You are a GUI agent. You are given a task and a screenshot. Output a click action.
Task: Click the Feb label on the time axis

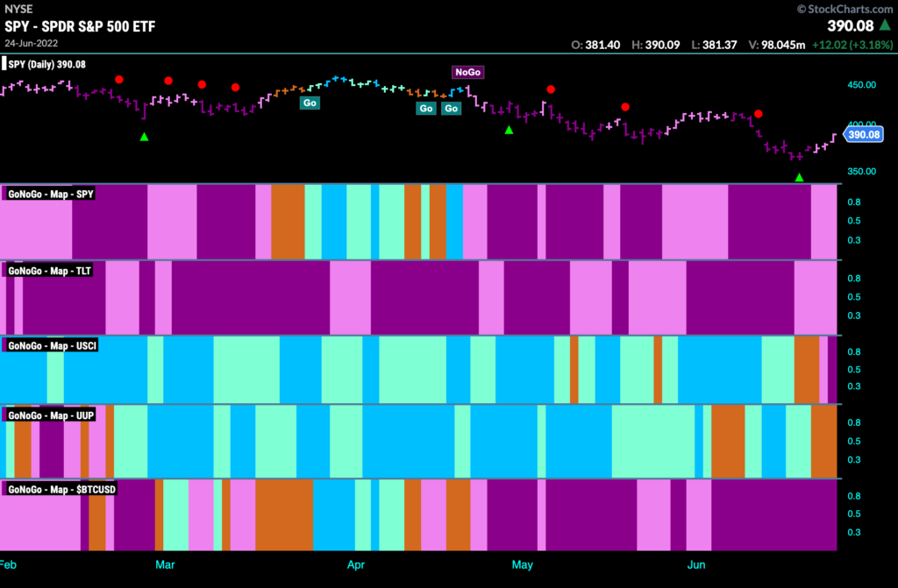[8, 564]
